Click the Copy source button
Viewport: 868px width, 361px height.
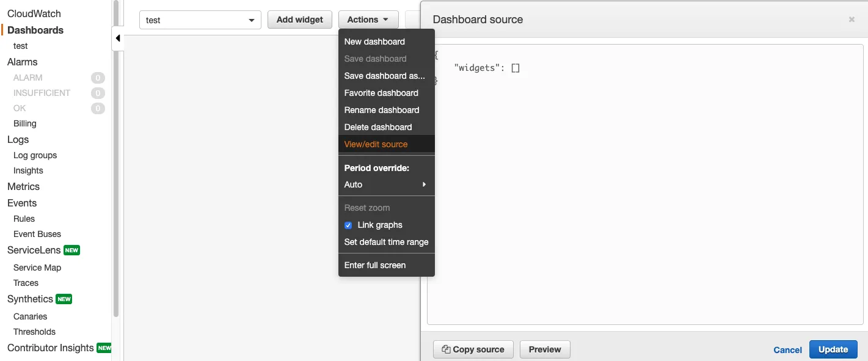point(473,349)
